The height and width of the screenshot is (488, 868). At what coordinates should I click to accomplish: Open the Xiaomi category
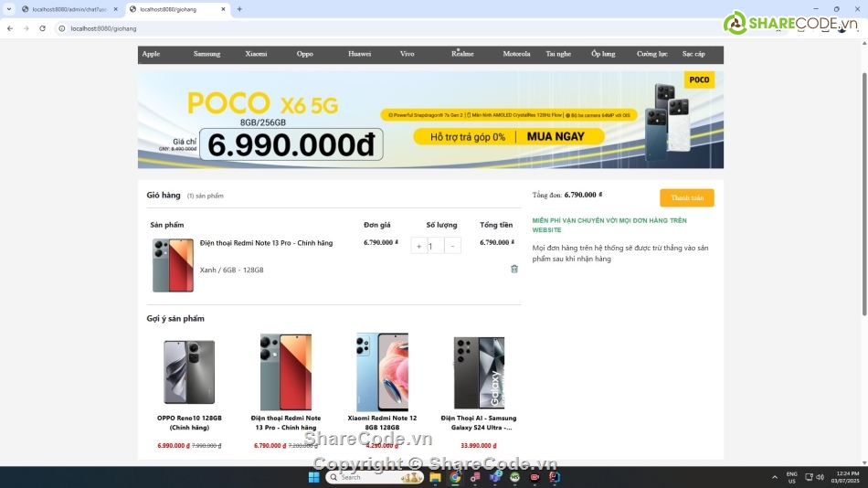coord(257,54)
